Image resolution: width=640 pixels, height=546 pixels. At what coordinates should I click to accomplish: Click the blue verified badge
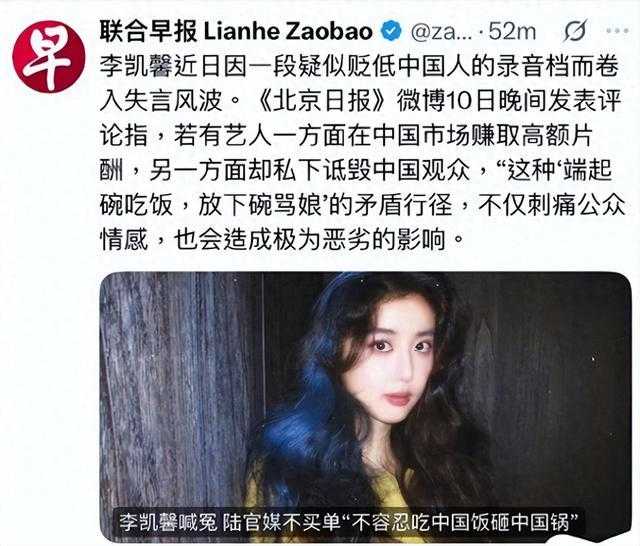coord(391,31)
